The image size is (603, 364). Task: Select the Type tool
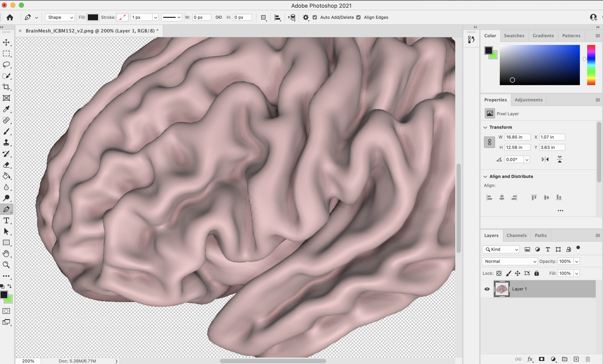[x=6, y=220]
